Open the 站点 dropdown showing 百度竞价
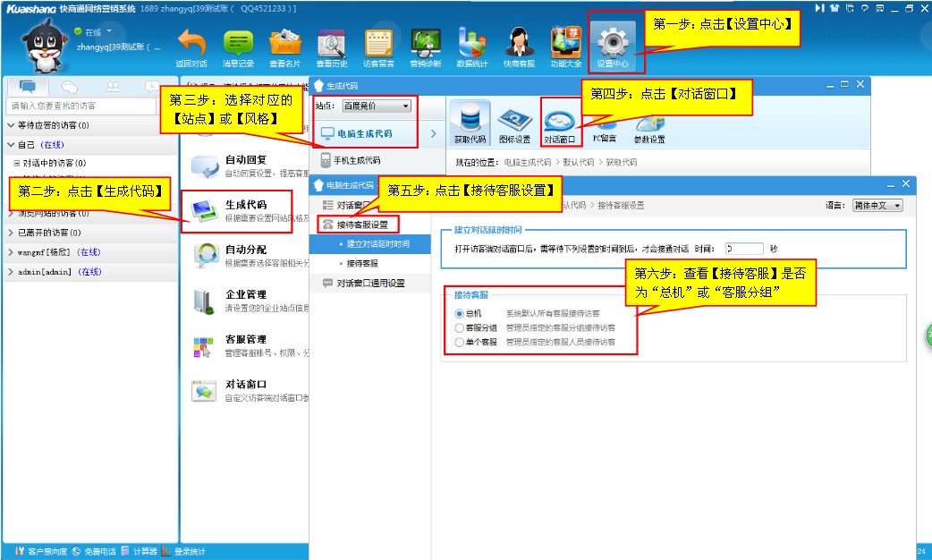932x560 pixels. [x=377, y=106]
